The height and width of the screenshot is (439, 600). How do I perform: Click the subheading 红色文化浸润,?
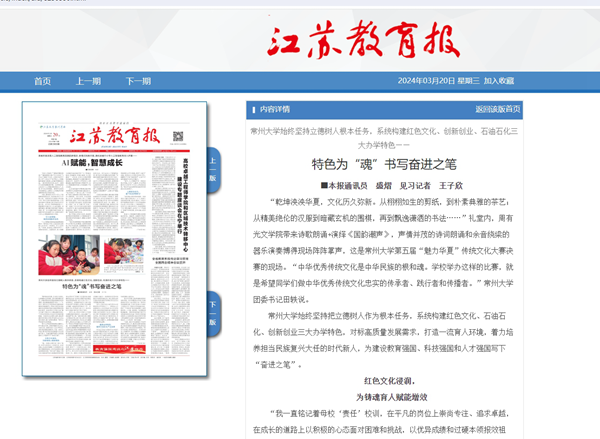(390, 381)
